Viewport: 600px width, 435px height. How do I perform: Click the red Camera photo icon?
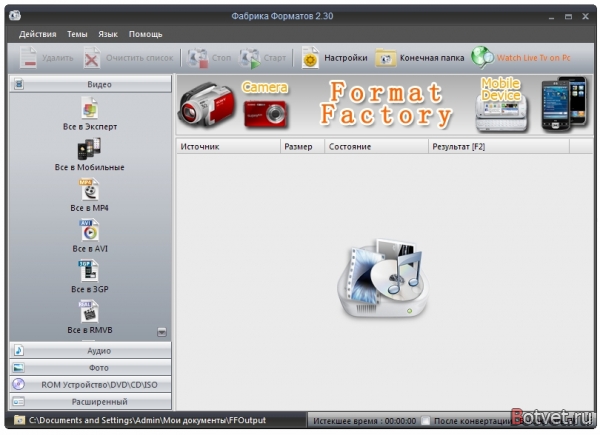click(x=265, y=114)
